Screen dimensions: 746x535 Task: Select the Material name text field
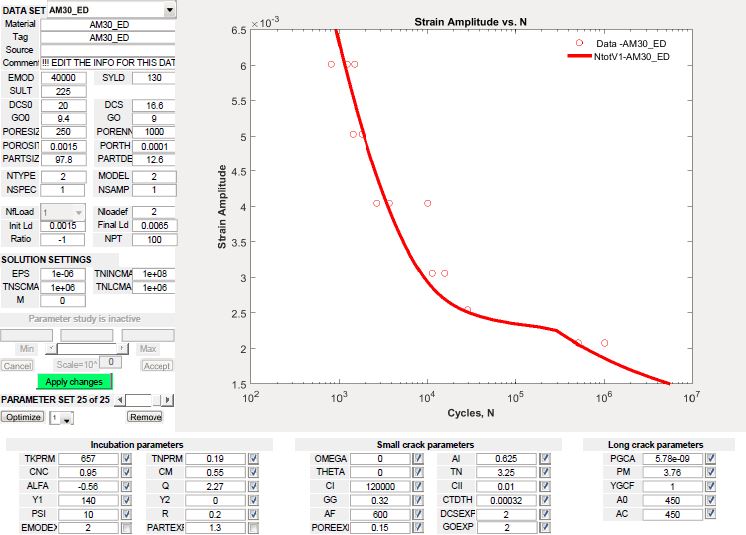pos(108,24)
